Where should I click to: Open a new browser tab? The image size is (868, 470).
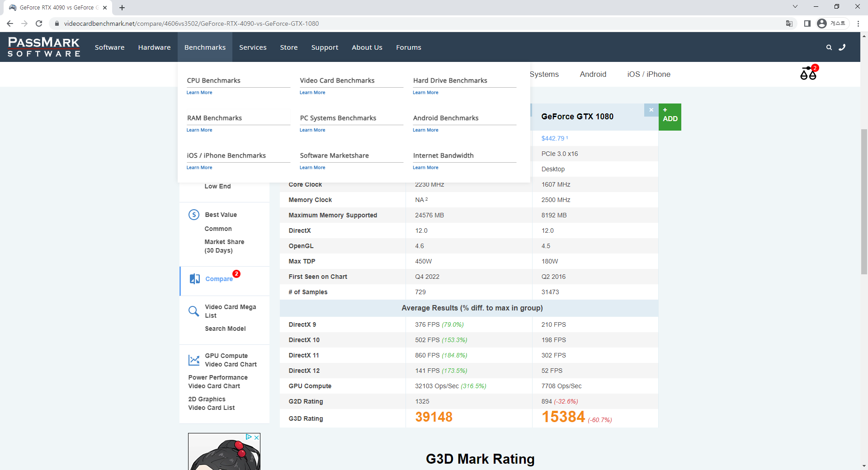(122, 8)
